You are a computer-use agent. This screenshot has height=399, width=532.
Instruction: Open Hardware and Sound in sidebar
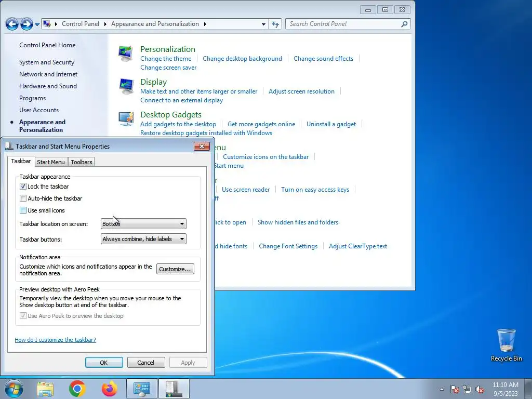point(48,86)
